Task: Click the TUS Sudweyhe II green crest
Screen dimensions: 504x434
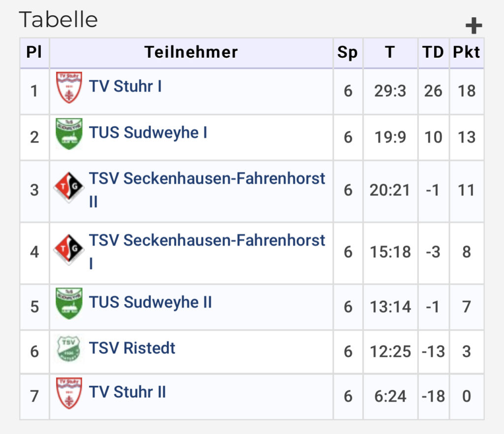Action: (69, 303)
